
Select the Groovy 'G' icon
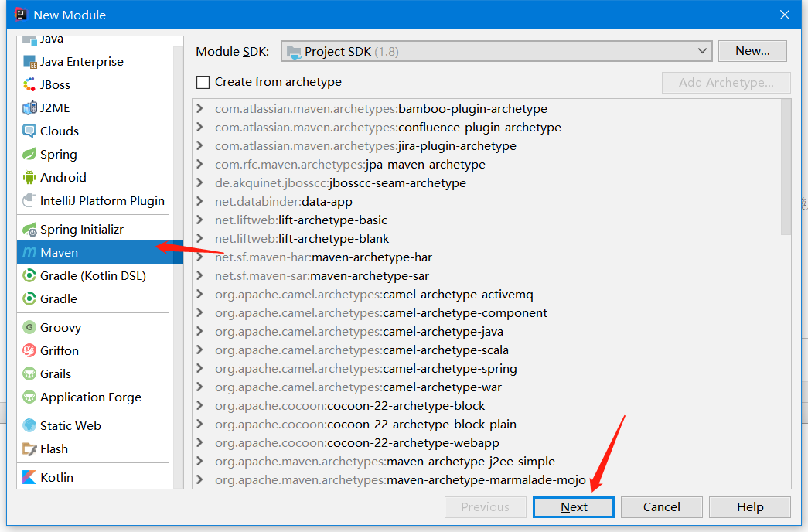(30, 327)
